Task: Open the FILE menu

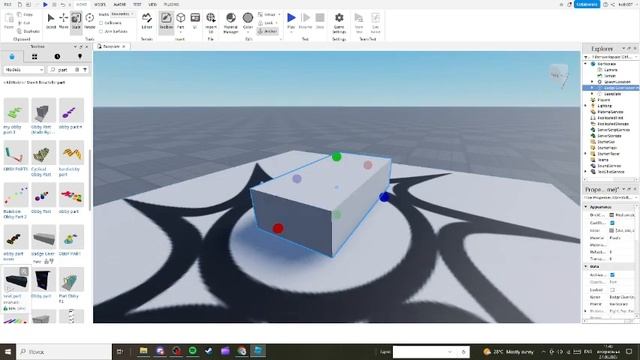Action: pos(7,4)
